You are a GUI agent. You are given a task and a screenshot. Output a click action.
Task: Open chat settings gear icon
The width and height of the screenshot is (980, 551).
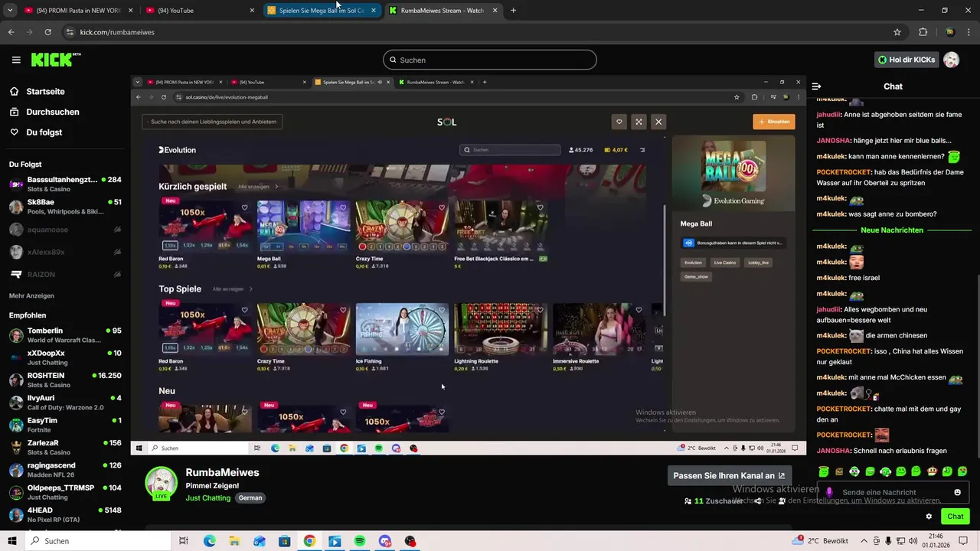[x=929, y=517]
